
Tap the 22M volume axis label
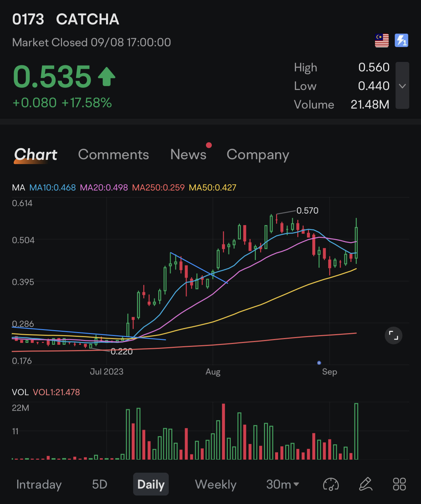(21, 408)
